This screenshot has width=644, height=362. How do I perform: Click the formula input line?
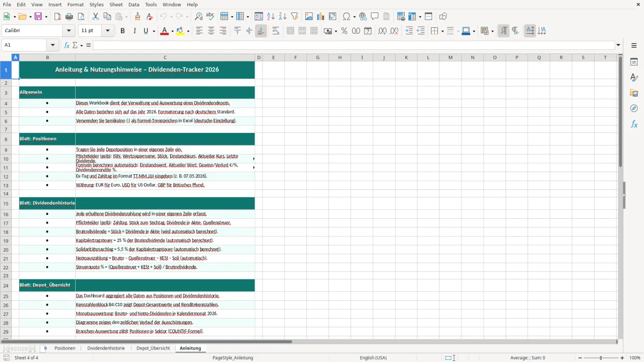coord(354,45)
